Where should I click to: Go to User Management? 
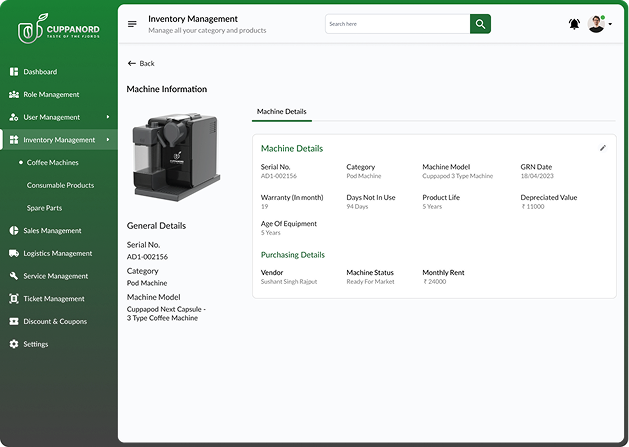point(52,117)
